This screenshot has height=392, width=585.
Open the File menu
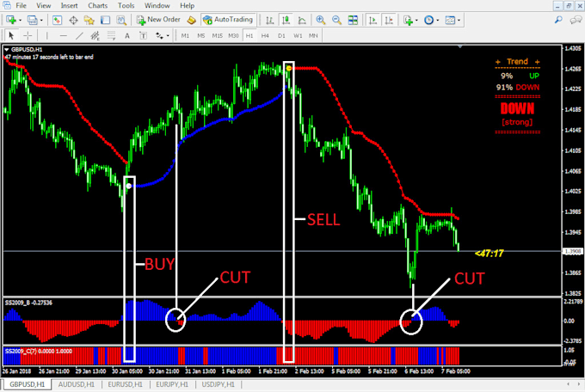coord(21,6)
